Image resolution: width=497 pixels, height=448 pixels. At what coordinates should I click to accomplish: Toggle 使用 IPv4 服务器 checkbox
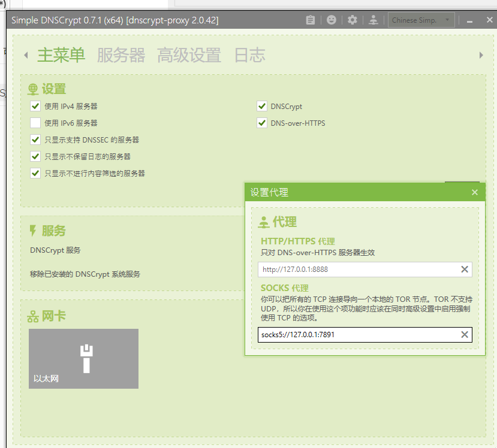click(35, 106)
